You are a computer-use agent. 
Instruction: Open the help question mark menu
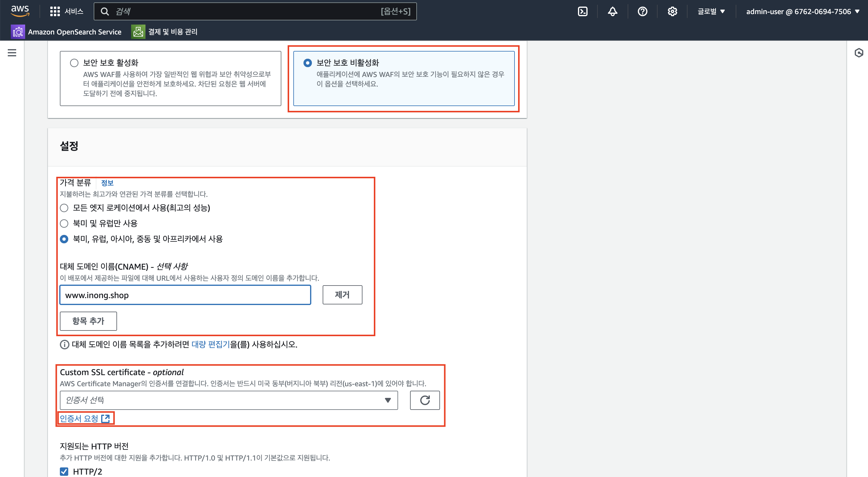pos(643,11)
